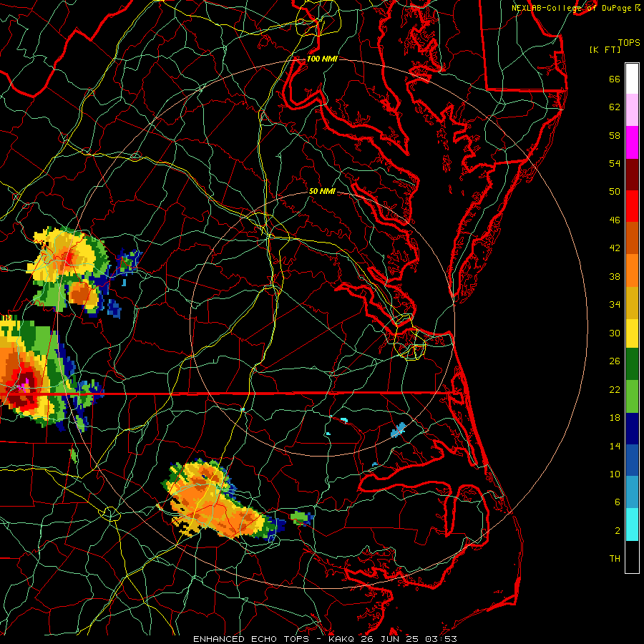Click the light green legend swatch

pyautogui.click(x=632, y=396)
